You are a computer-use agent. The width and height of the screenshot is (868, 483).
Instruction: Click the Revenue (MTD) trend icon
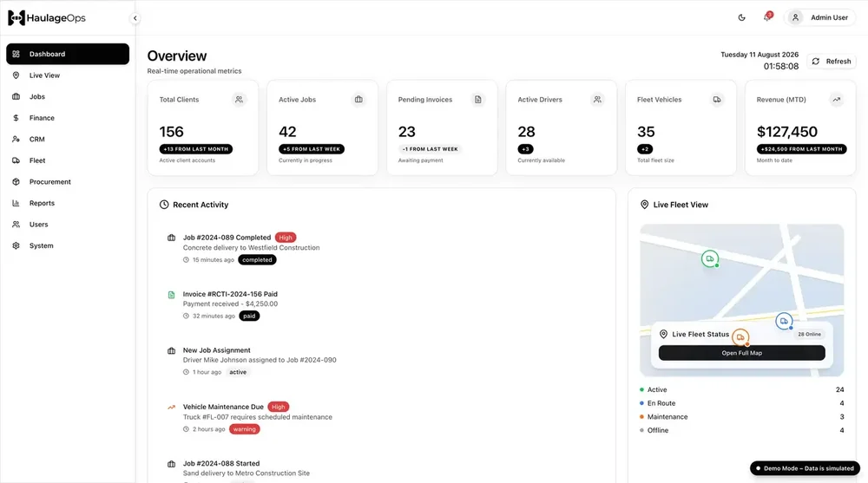click(x=837, y=100)
